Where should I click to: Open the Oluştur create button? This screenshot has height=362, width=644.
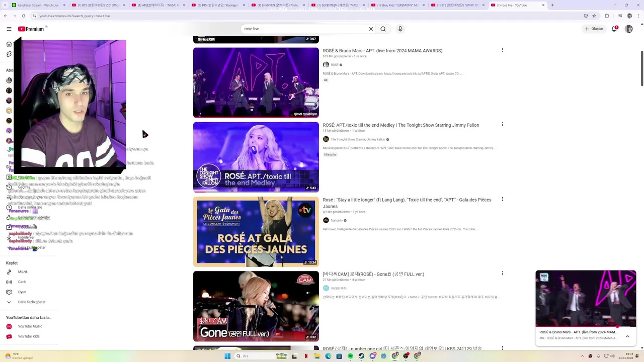pyautogui.click(x=594, y=29)
